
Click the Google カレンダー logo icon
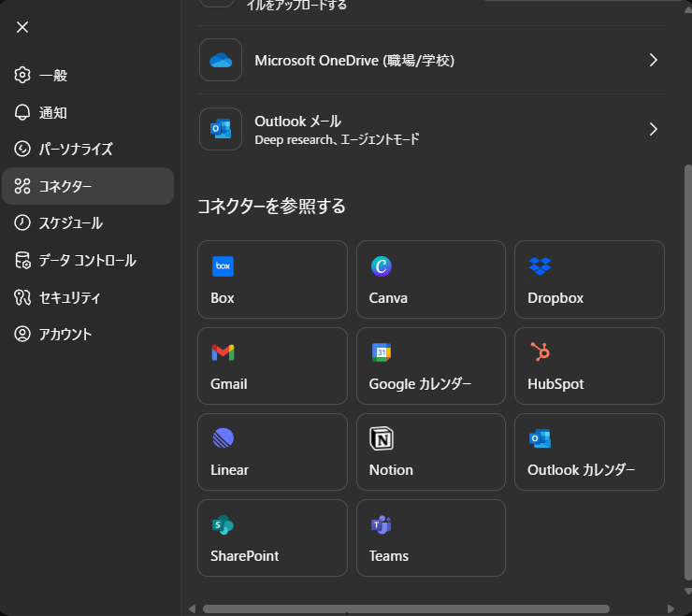pos(382,352)
